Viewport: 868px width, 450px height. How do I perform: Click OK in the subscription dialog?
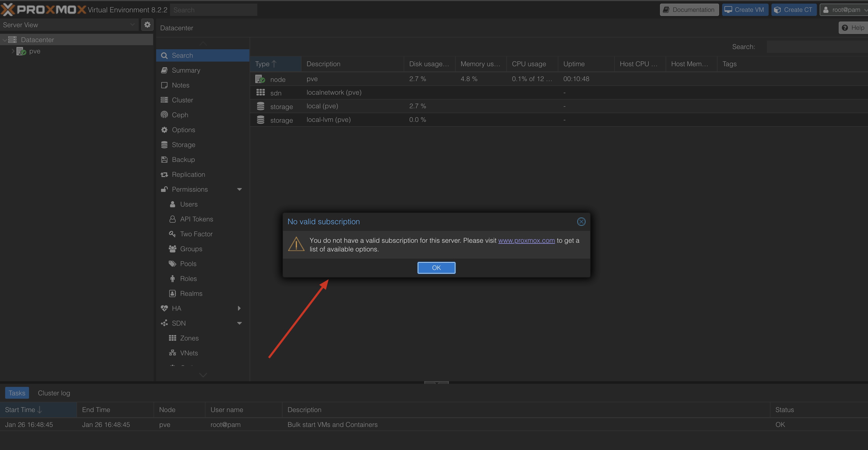[436, 268]
